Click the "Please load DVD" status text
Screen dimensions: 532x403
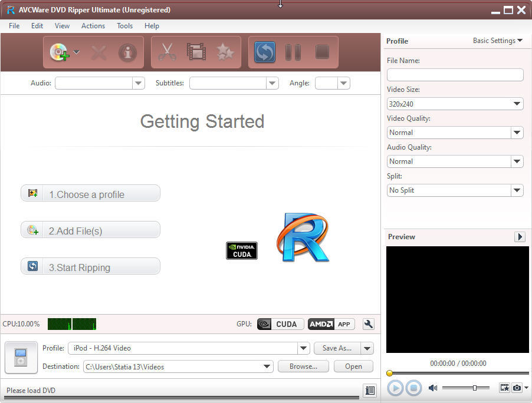pyautogui.click(x=31, y=391)
